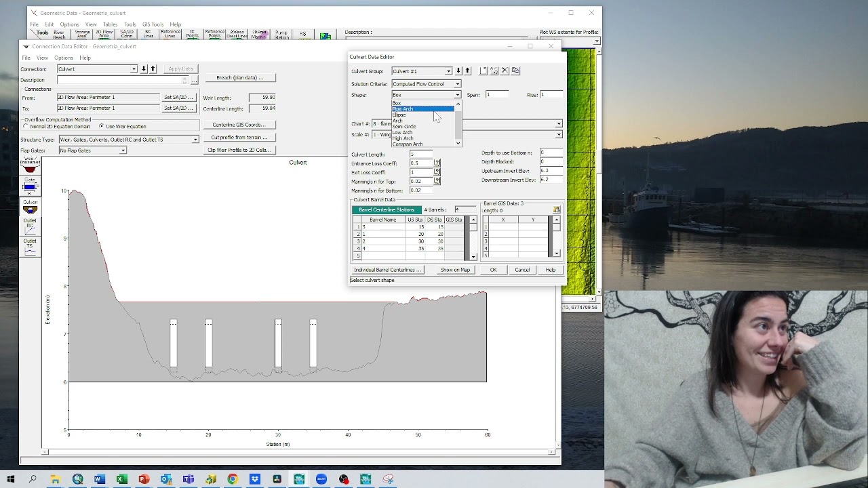Click help icon beside Exit Loss Coeff
The image size is (868, 488).
437,172
